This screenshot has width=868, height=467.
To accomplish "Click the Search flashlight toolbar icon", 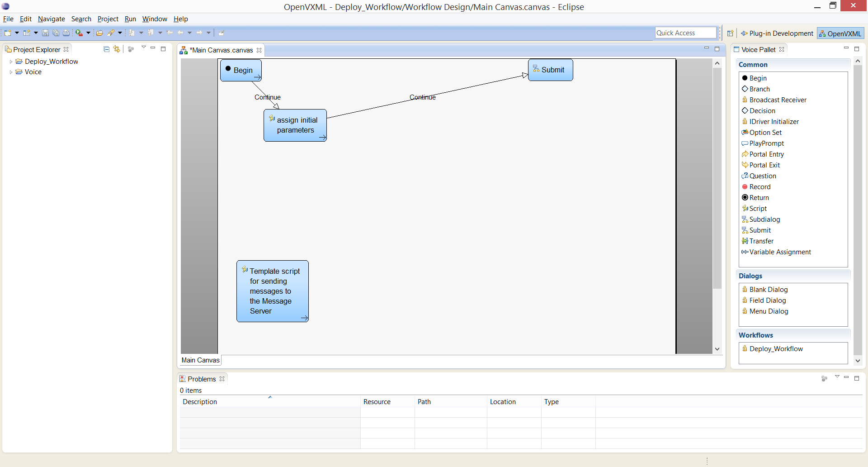I will 111,33.
